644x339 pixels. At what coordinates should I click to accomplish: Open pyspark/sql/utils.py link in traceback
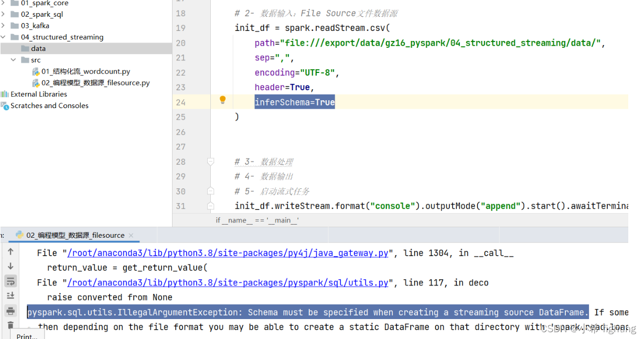228,283
